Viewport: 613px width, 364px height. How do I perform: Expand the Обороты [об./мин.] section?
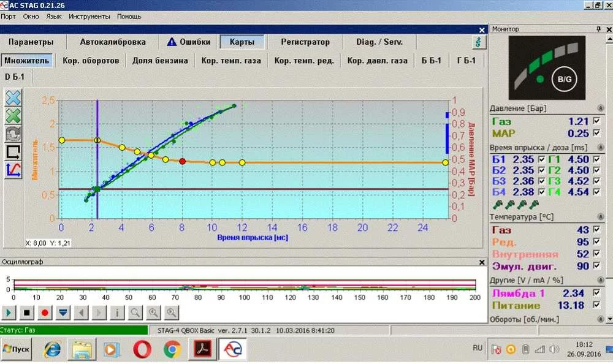click(x=602, y=319)
